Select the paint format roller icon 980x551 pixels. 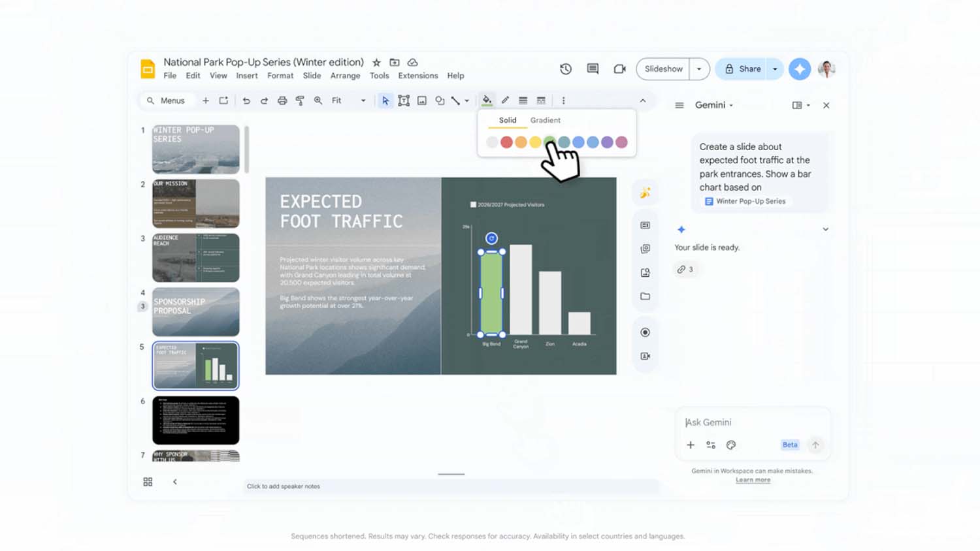click(300, 101)
